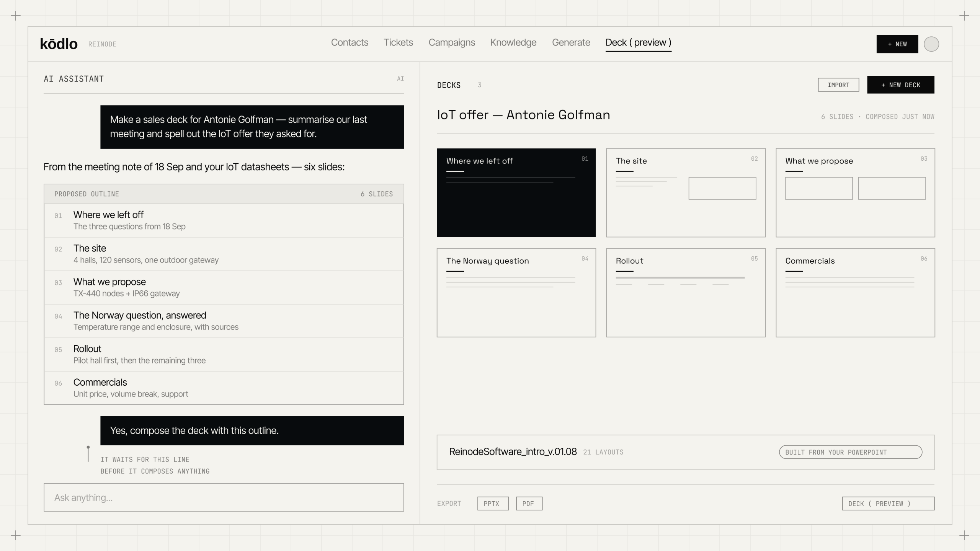The width and height of the screenshot is (980, 551).
Task: Click the AI ASSISTANT panel heading
Action: click(73, 79)
